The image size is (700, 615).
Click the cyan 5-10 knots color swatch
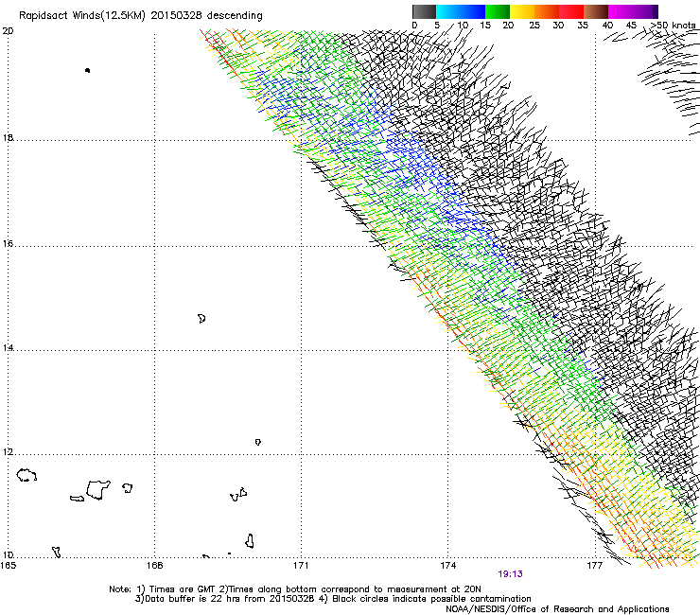click(x=448, y=11)
